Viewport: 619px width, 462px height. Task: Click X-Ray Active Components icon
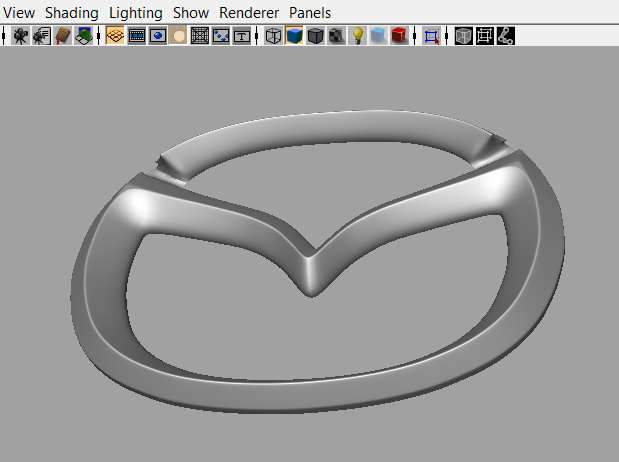tap(484, 36)
